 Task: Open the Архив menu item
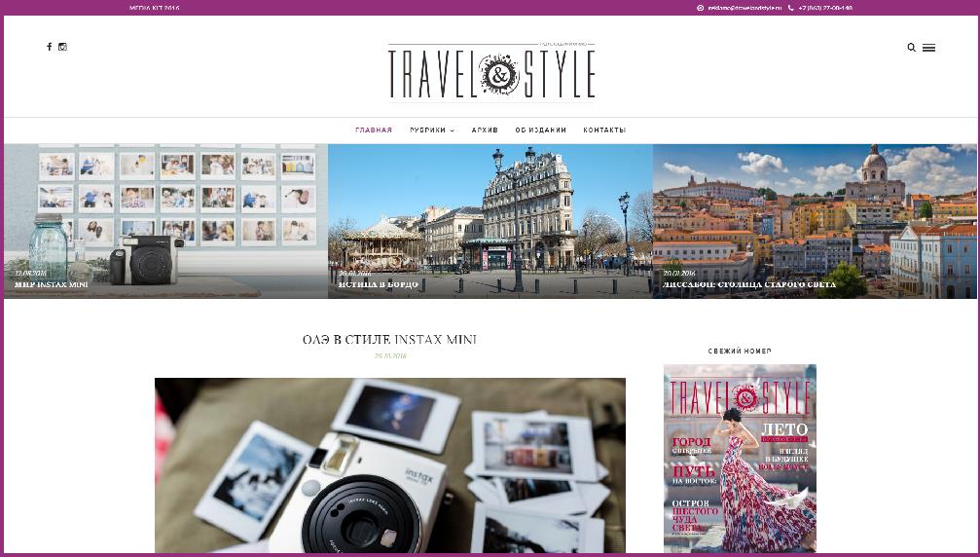485,130
